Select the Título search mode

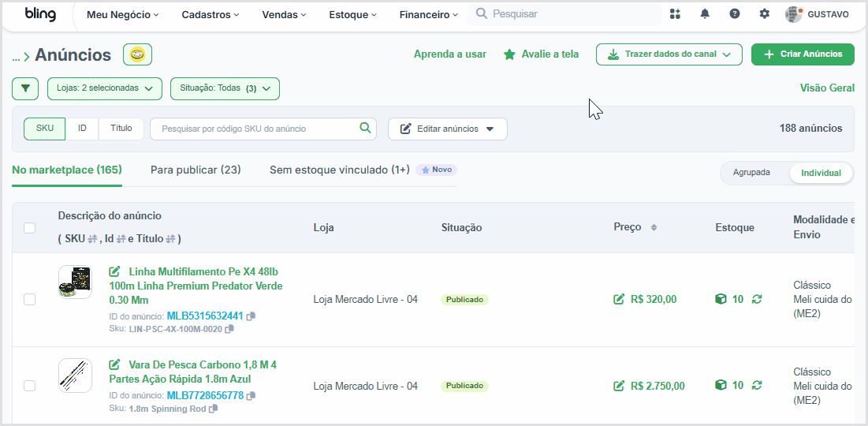click(121, 129)
